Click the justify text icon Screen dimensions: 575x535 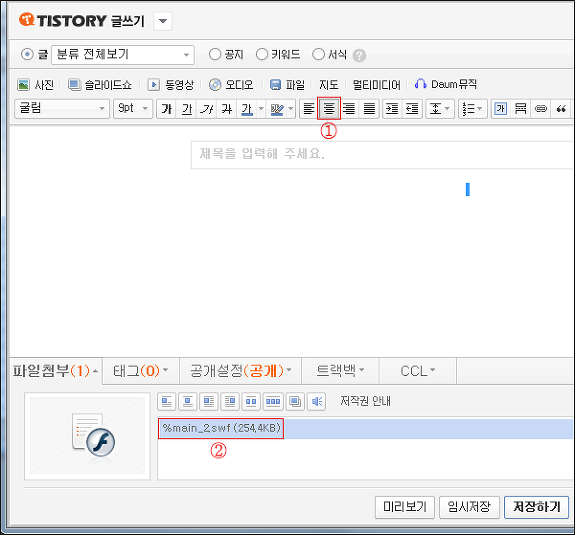point(369,109)
